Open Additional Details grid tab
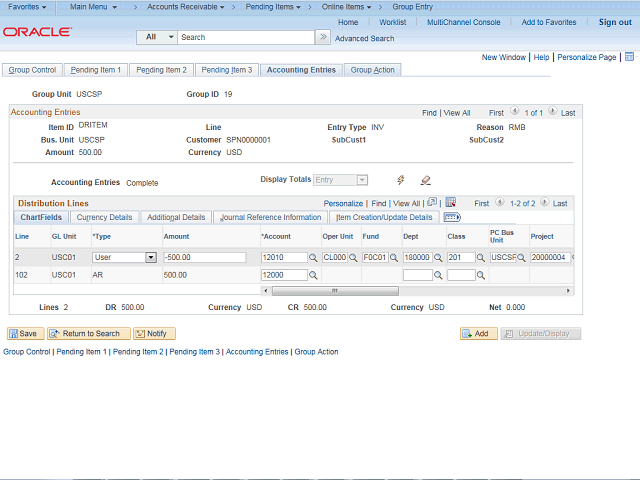 coord(176,217)
